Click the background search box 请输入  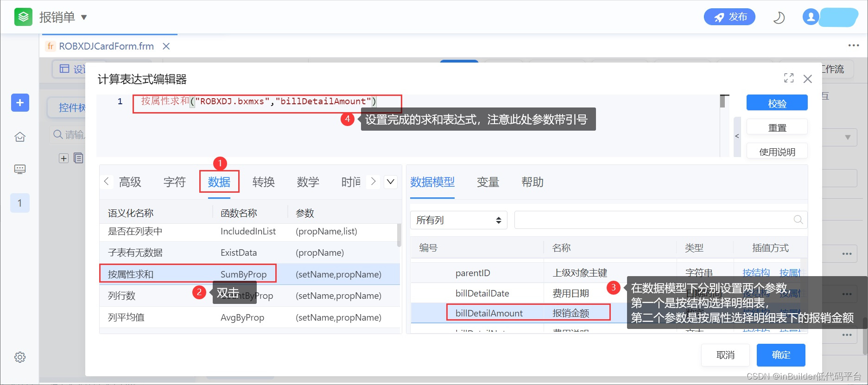(x=68, y=134)
